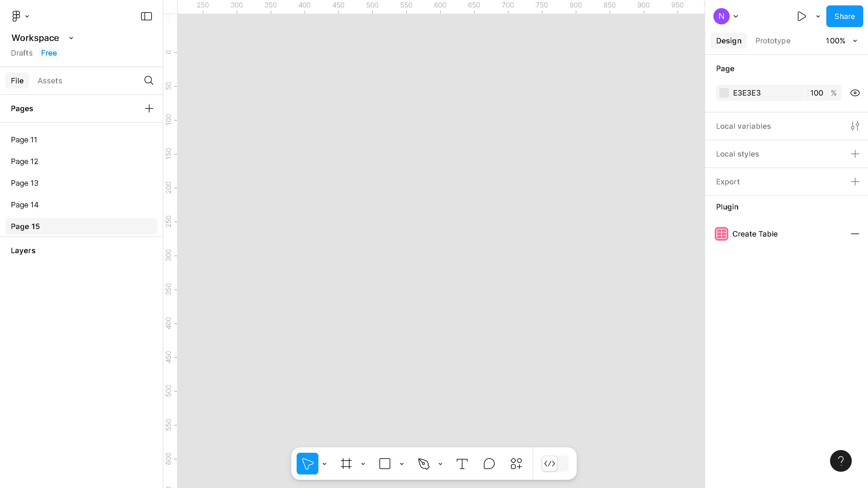Switch to the Assets tab

(50, 80)
